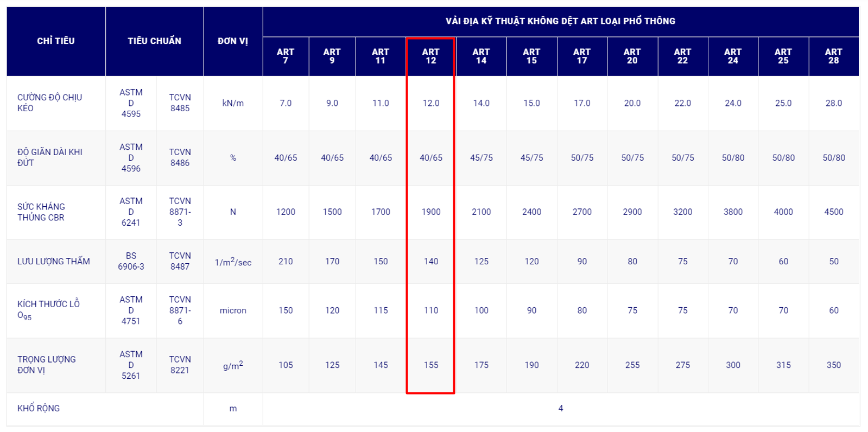868x432 pixels.
Task: Click the 155 weight value for ART 12
Action: point(431,365)
